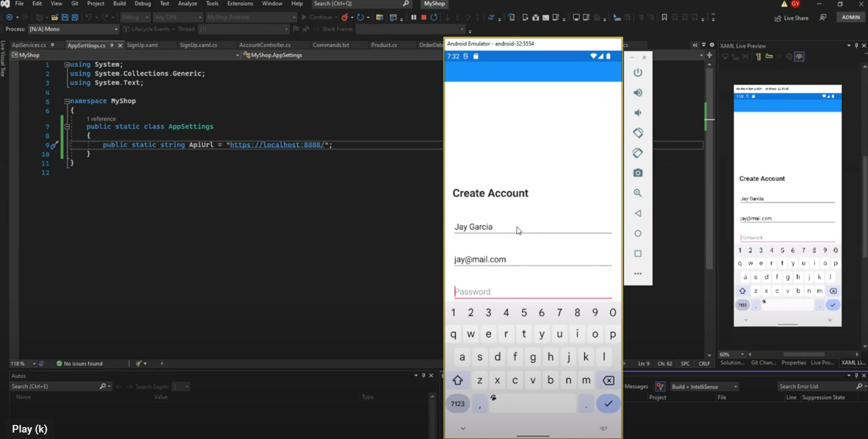Image resolution: width=868 pixels, height=439 pixels.
Task: Open a file with the folder icon
Action: [54, 17]
